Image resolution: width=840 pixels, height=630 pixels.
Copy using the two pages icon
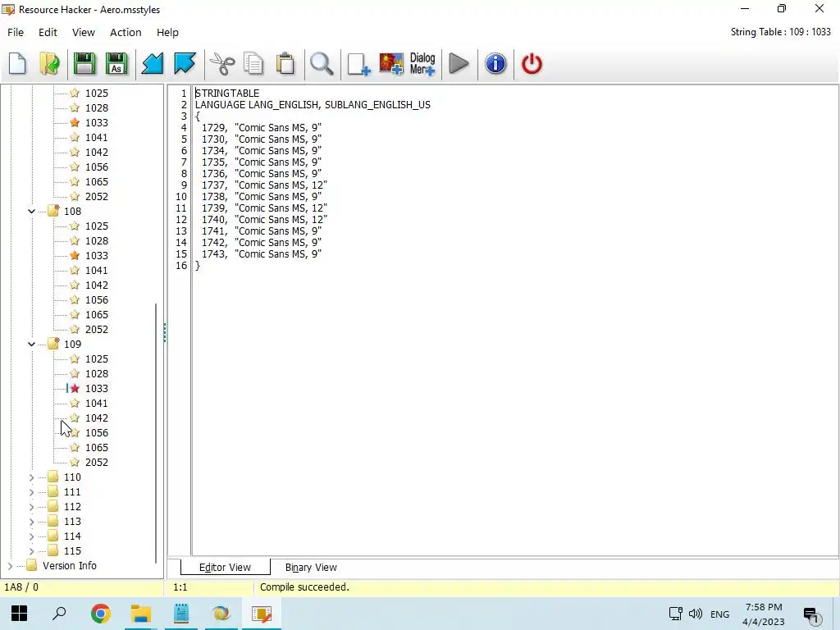coord(253,64)
